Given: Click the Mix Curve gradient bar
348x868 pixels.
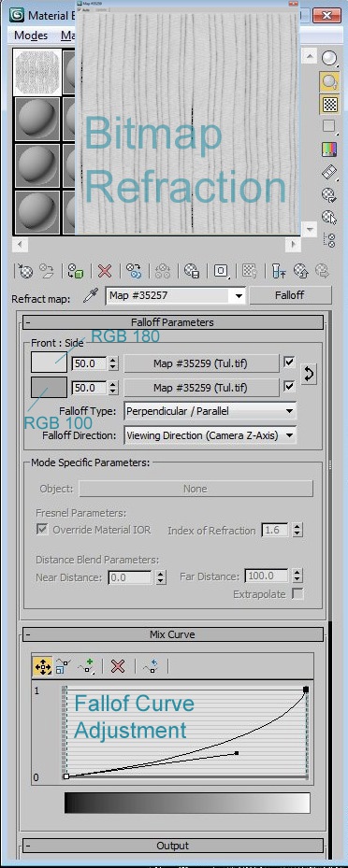Looking at the screenshot, I should tap(187, 803).
